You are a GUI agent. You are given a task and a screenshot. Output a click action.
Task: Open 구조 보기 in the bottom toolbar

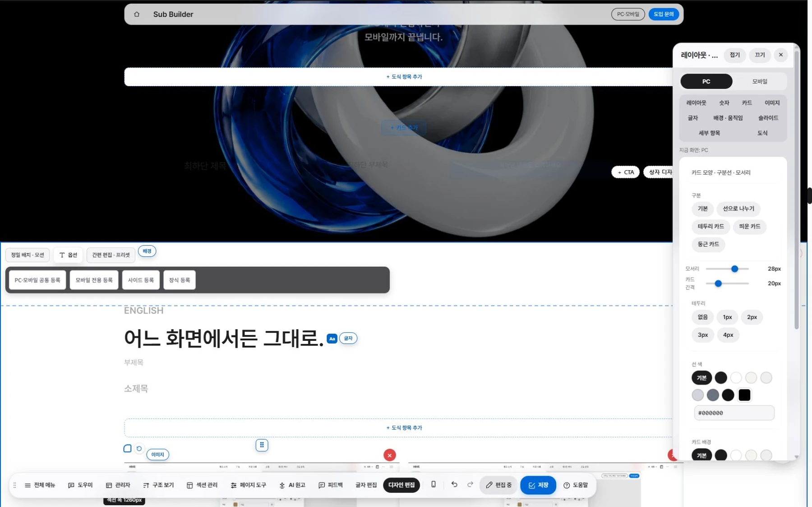pos(158,485)
